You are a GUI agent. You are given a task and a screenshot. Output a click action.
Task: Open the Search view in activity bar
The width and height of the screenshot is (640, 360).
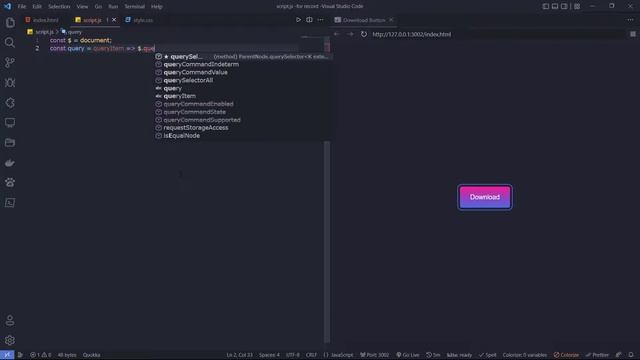coord(10,42)
